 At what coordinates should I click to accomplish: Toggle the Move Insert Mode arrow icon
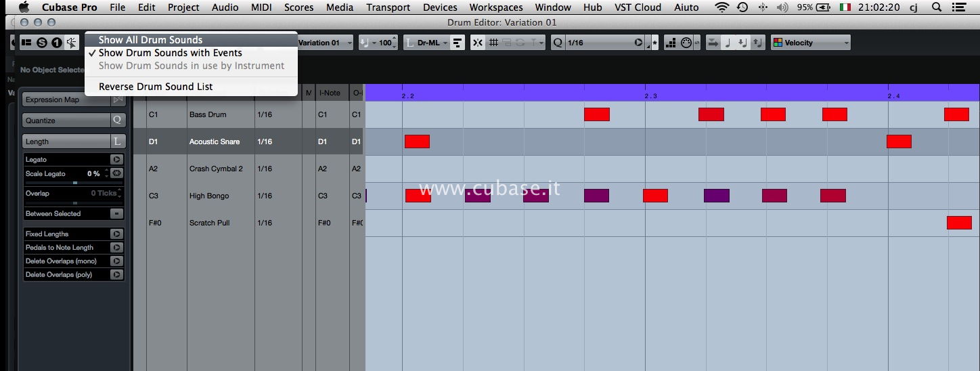pos(713,43)
